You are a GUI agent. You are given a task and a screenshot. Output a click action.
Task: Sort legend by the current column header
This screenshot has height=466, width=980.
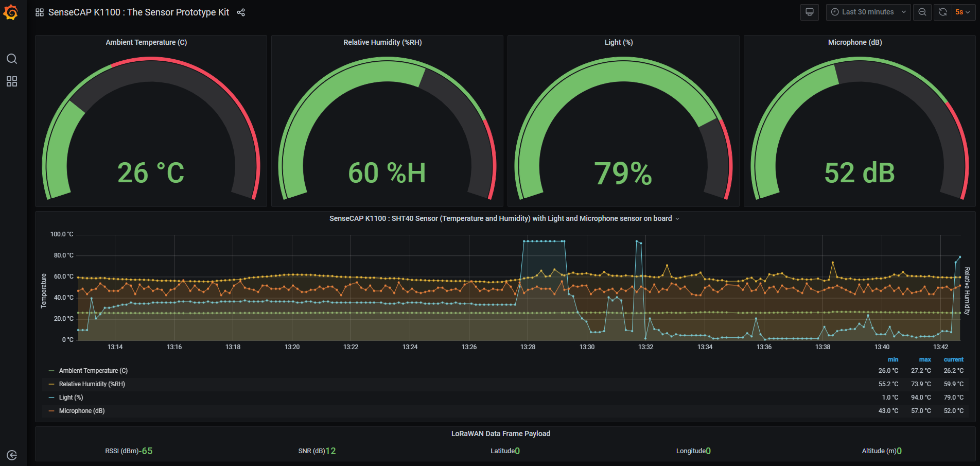click(953, 359)
